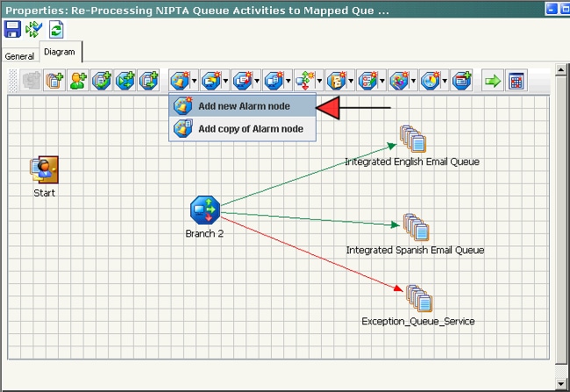
Task: Click the vertical scrollbar track
Action: [x=560, y=370]
